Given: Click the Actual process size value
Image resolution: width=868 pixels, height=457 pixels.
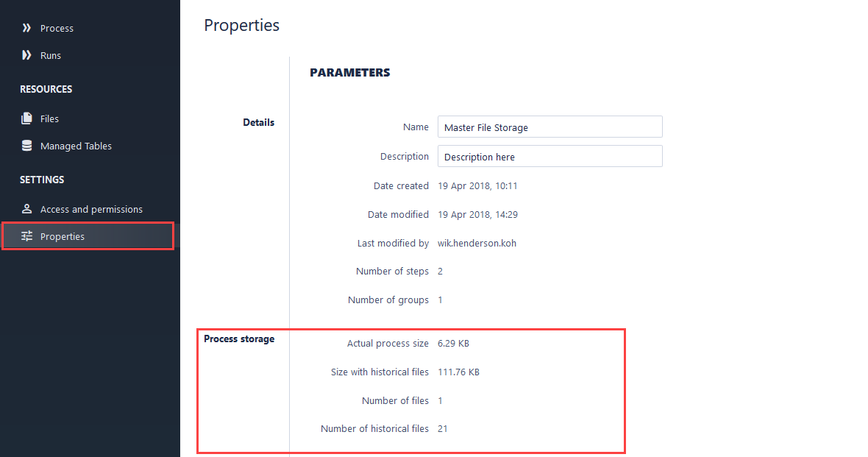Looking at the screenshot, I should coord(453,343).
